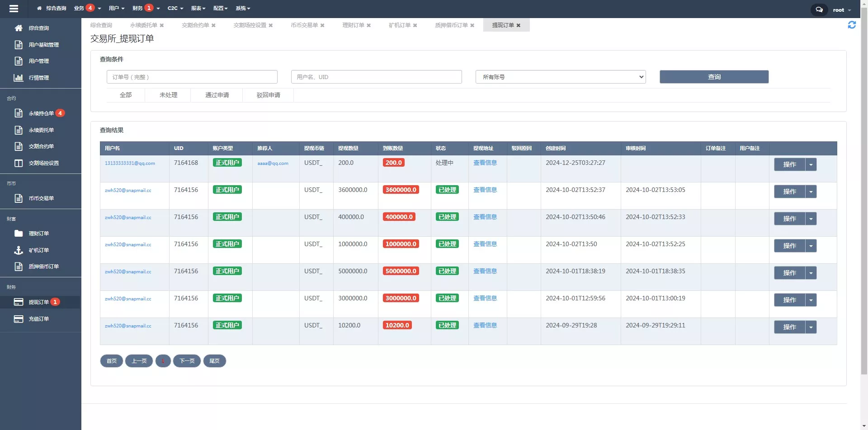This screenshot has width=868, height=430.
Task: Click the 查询 search button
Action: point(714,77)
